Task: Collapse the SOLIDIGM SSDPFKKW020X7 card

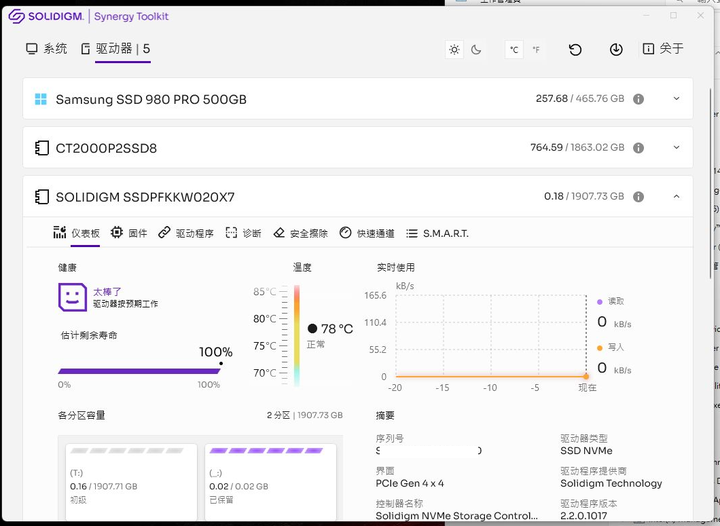Action: tap(676, 196)
